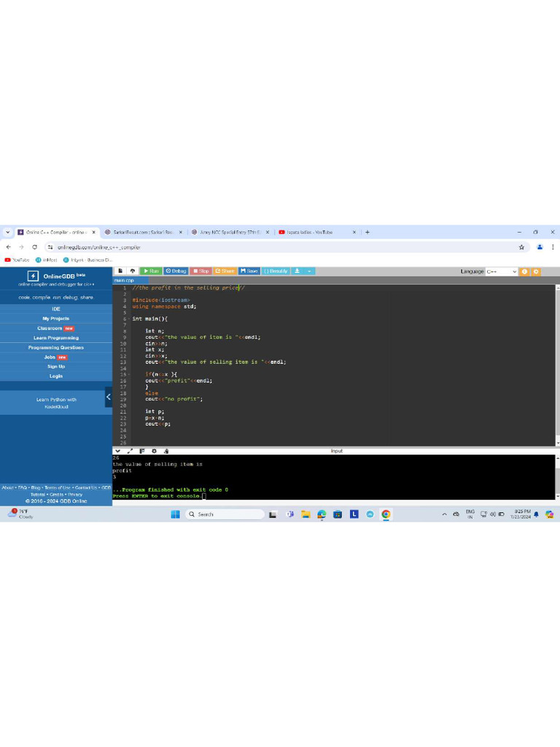
Task: Beautify the source code
Action: [276, 271]
